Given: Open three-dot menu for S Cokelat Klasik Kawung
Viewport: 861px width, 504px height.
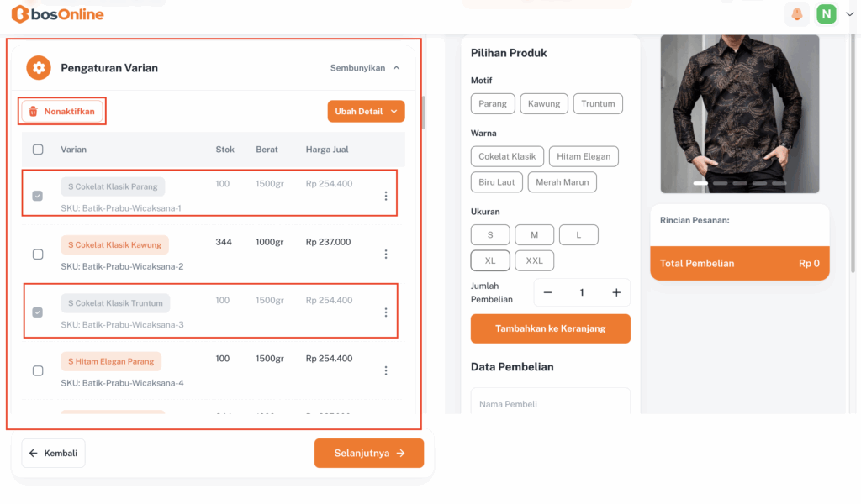Looking at the screenshot, I should [x=386, y=254].
